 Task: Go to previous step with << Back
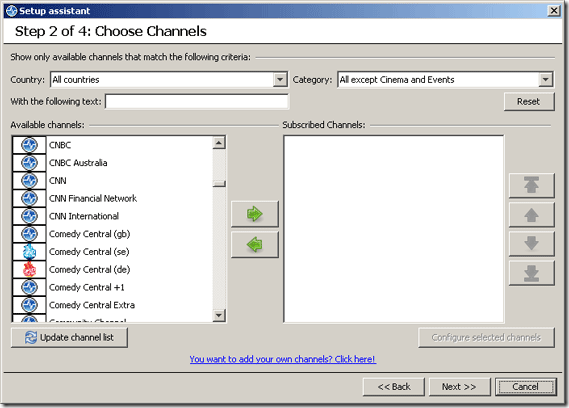click(x=394, y=387)
